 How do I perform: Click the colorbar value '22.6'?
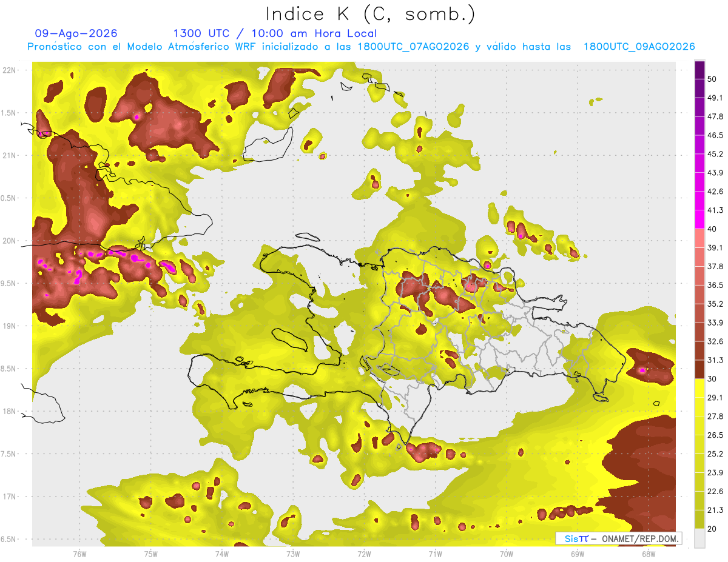pos(715,491)
